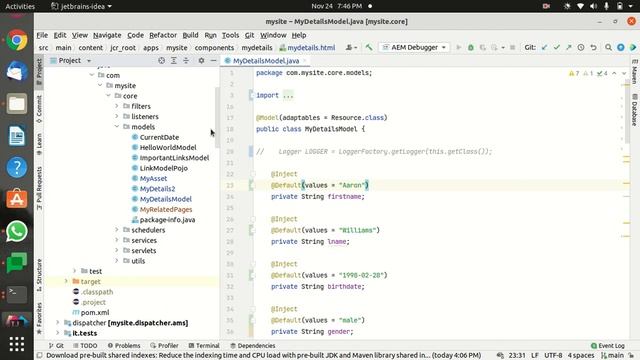Update project from Git with blue arrow
This screenshot has height=360, width=640.
point(544,47)
